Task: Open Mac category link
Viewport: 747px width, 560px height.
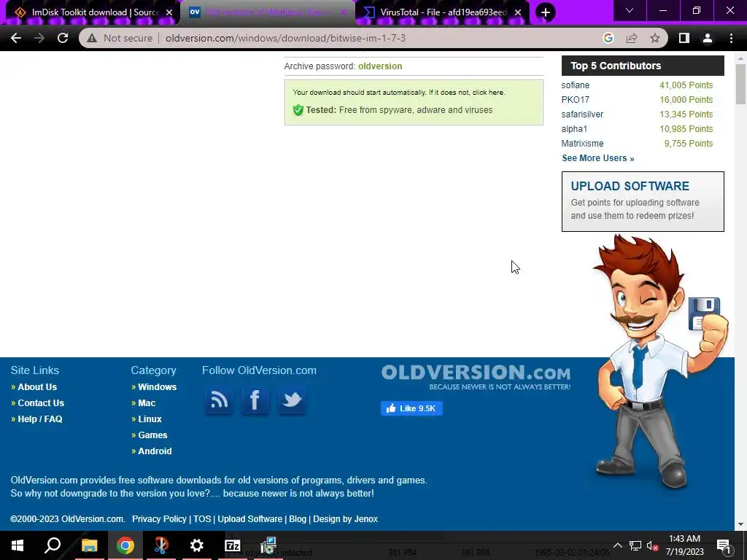Action: point(147,402)
